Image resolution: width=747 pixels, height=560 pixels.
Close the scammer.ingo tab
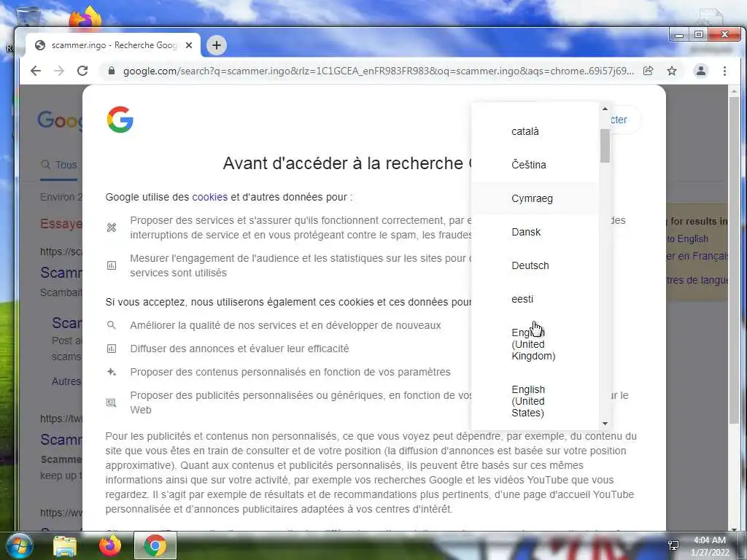point(189,45)
